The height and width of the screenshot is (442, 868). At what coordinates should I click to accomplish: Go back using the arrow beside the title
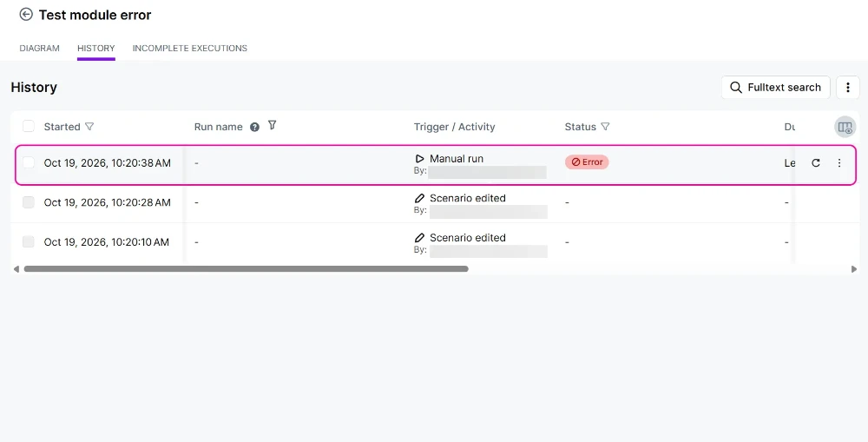(26, 15)
